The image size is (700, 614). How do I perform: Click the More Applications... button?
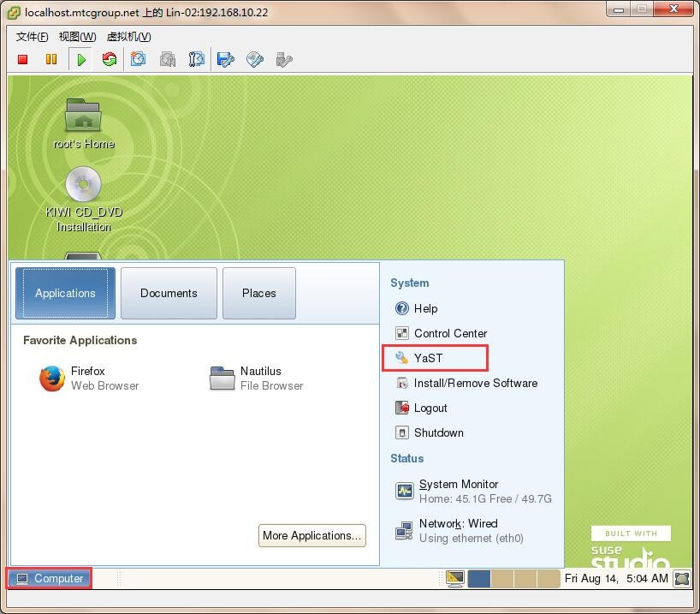[x=312, y=535]
